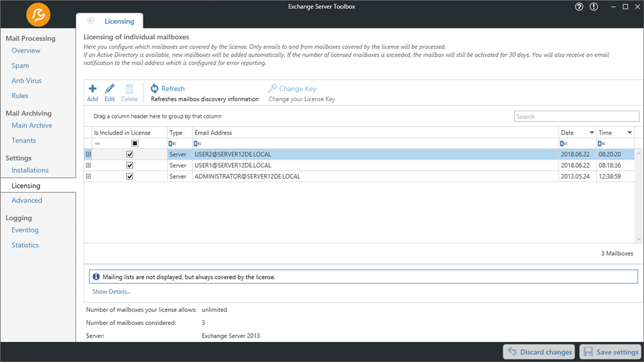This screenshot has width=644, height=362.
Task: Expand the USER1@SERVER12DE.LOCAL row
Action: tap(88, 165)
